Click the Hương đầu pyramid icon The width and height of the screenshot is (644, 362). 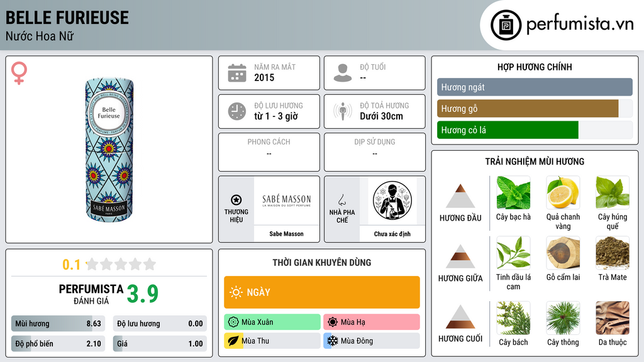(460, 196)
